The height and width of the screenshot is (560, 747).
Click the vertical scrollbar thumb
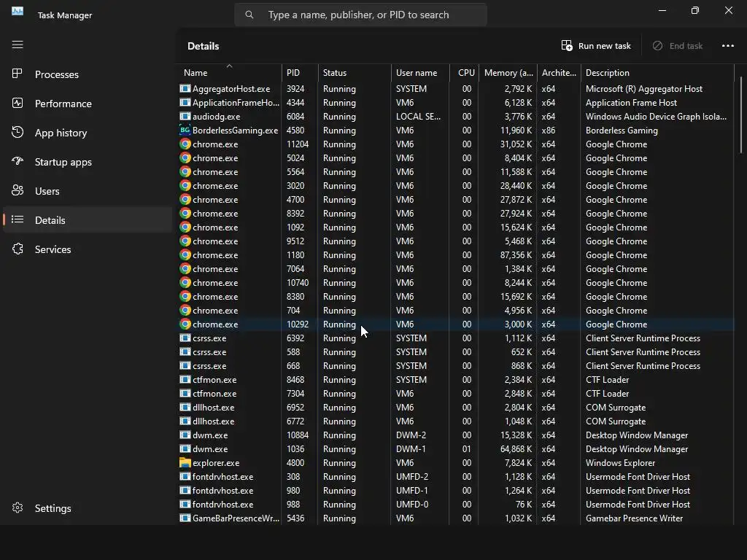point(740,114)
